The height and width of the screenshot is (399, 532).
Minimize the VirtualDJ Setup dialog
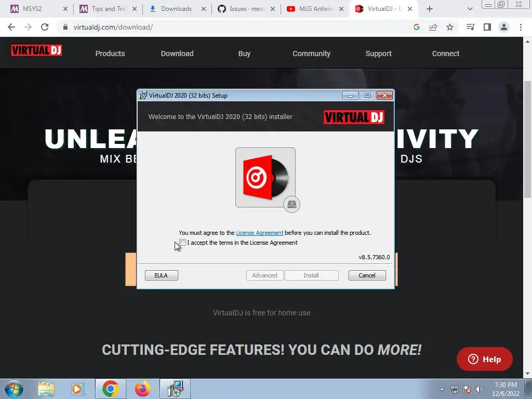click(x=350, y=96)
